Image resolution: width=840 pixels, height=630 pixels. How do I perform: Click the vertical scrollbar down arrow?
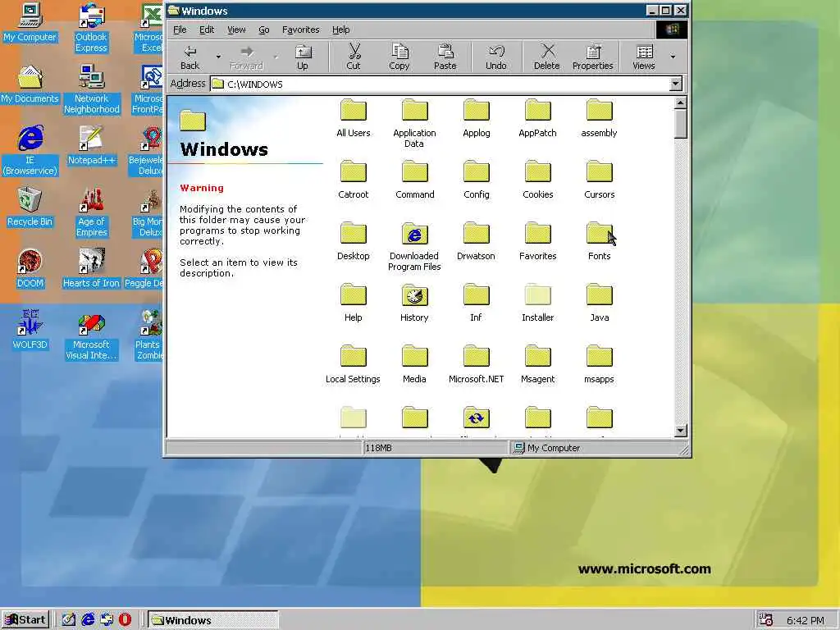[x=680, y=430]
